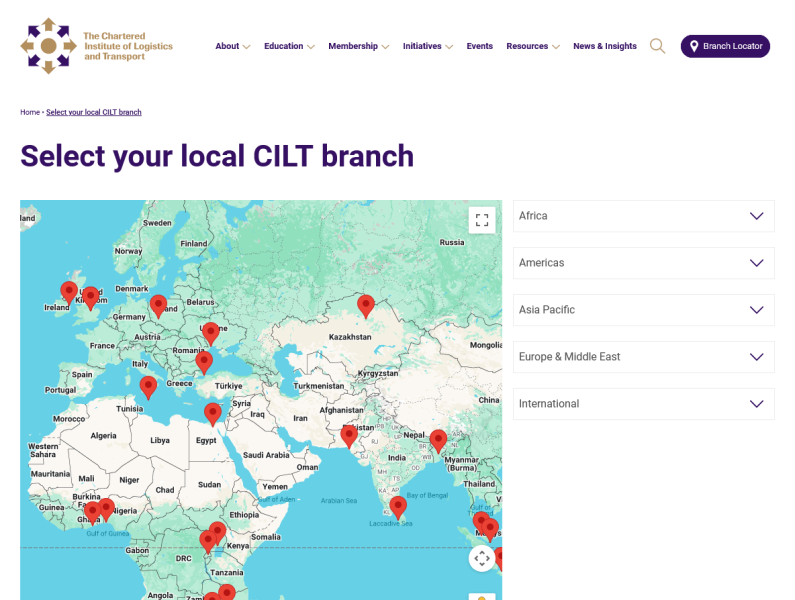Select the map pin over Poland

pos(158,305)
